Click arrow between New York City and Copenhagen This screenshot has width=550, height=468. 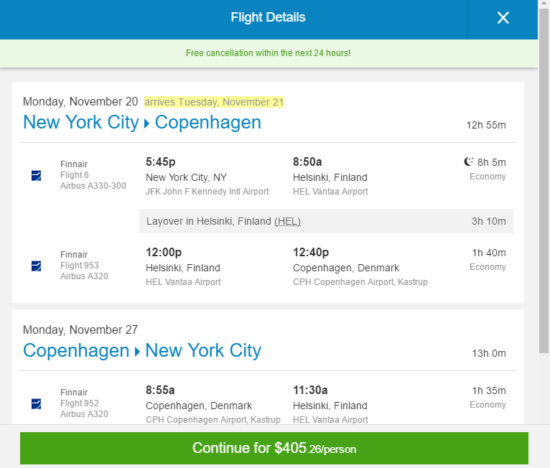click(x=147, y=123)
